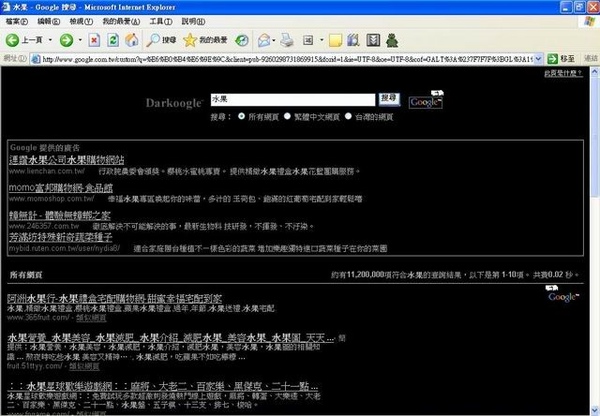600x416 pixels.
Task: Click the page icon in the address bar
Action: point(36,59)
